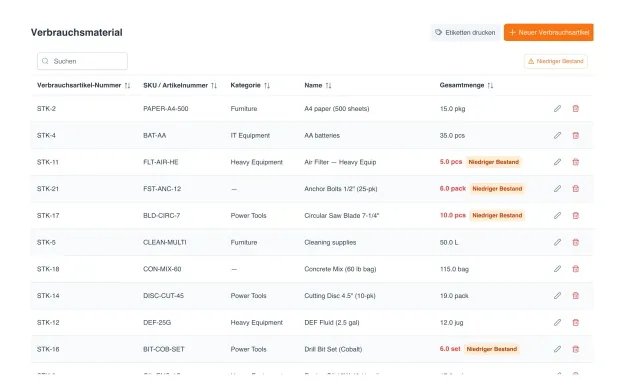Click Niedriger Bestand badge on STK-11 row

(493, 162)
